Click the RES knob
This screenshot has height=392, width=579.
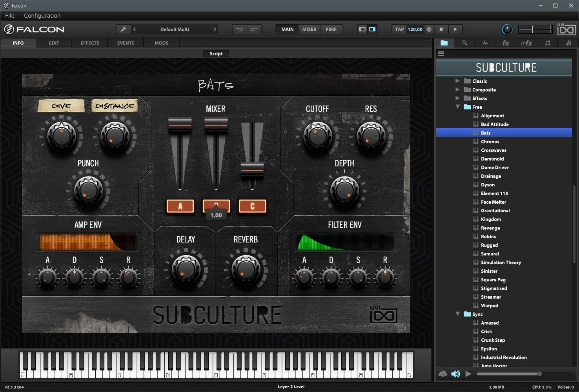371,136
